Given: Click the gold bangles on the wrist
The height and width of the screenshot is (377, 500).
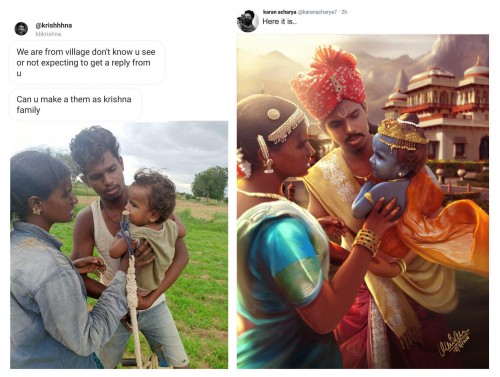Looking at the screenshot, I should (367, 240).
